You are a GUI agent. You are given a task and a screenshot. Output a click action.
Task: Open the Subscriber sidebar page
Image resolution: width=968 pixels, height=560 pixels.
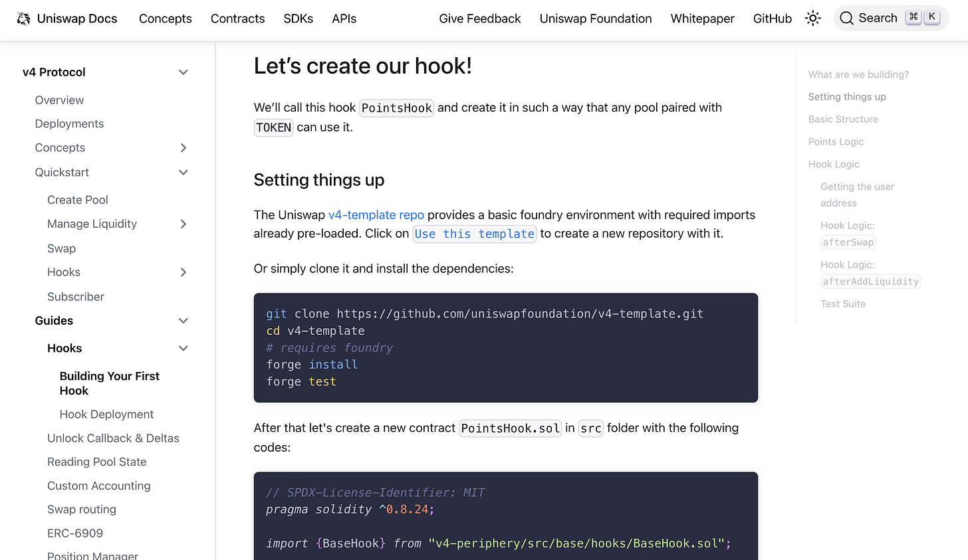tap(76, 297)
